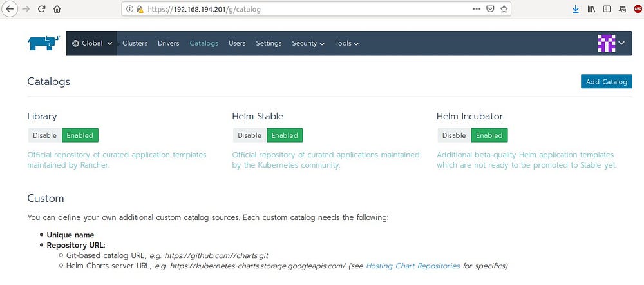Reload the page with the refresh icon
This screenshot has width=644, height=285.
[41, 8]
